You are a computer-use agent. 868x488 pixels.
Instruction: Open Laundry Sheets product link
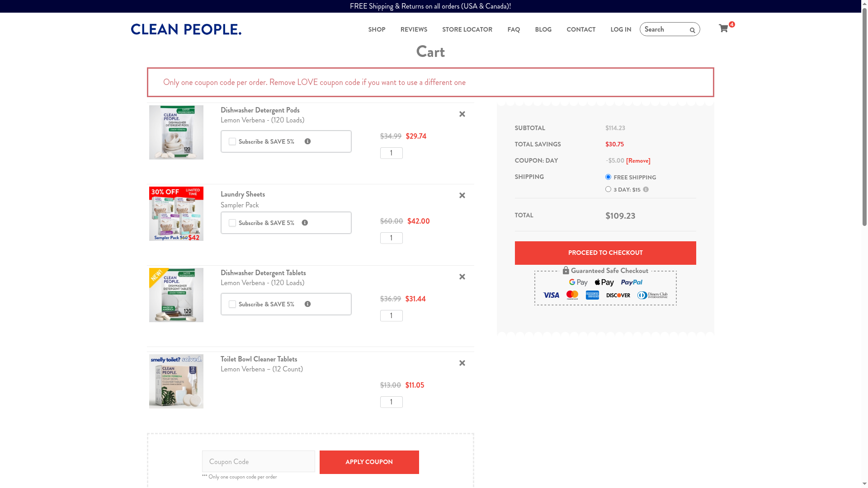pyautogui.click(x=243, y=194)
